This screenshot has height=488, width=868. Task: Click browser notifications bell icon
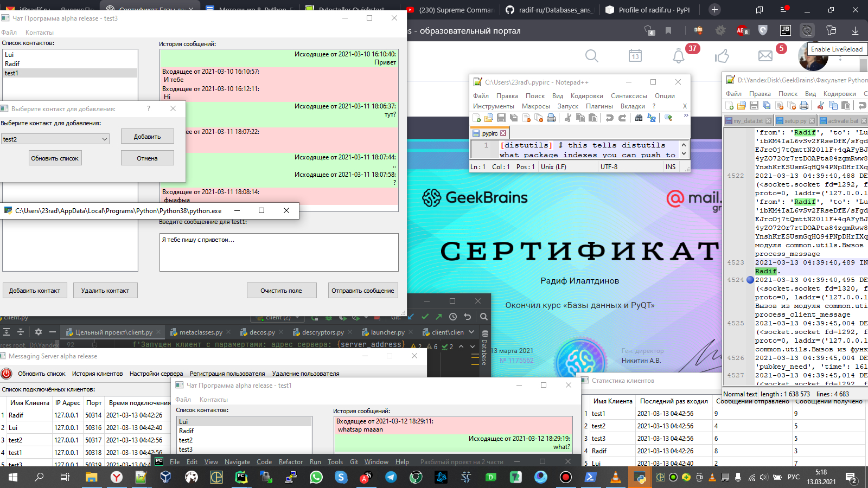pyautogui.click(x=679, y=56)
